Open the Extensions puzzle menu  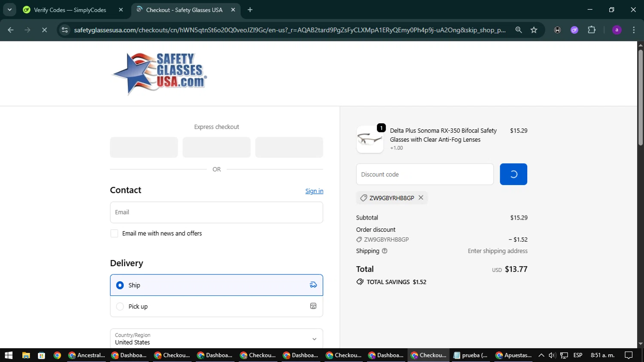[592, 30]
